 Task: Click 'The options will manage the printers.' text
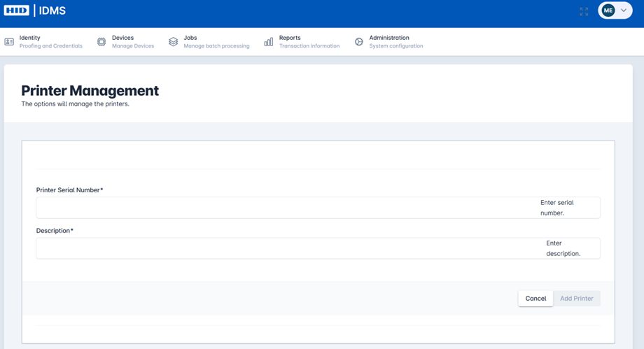75,104
